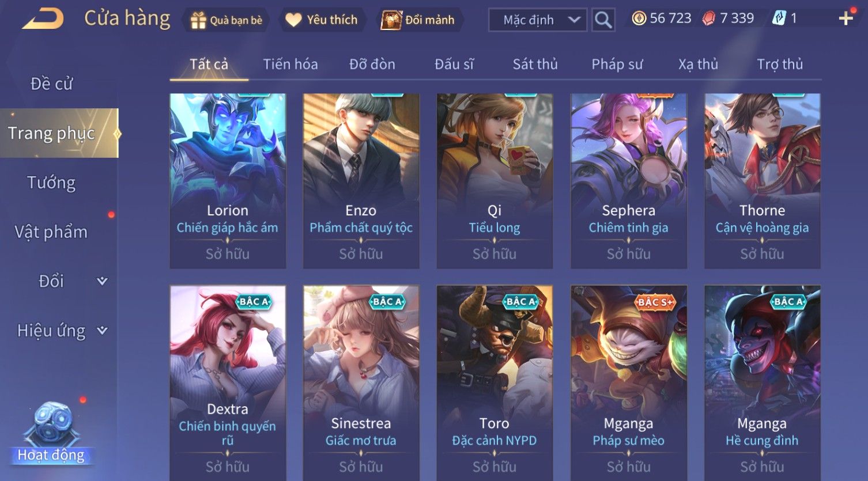Open Sinestrea Giấc mơ trưa skin card
This screenshot has width=868, height=481.
[361, 382]
